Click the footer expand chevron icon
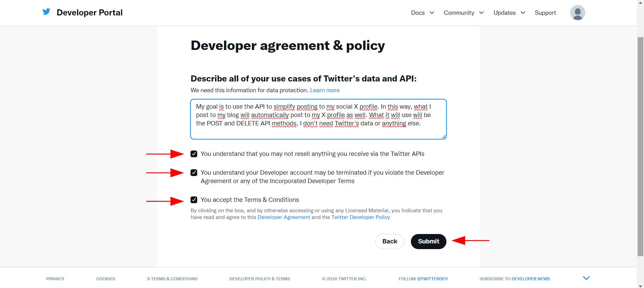 coord(586,278)
